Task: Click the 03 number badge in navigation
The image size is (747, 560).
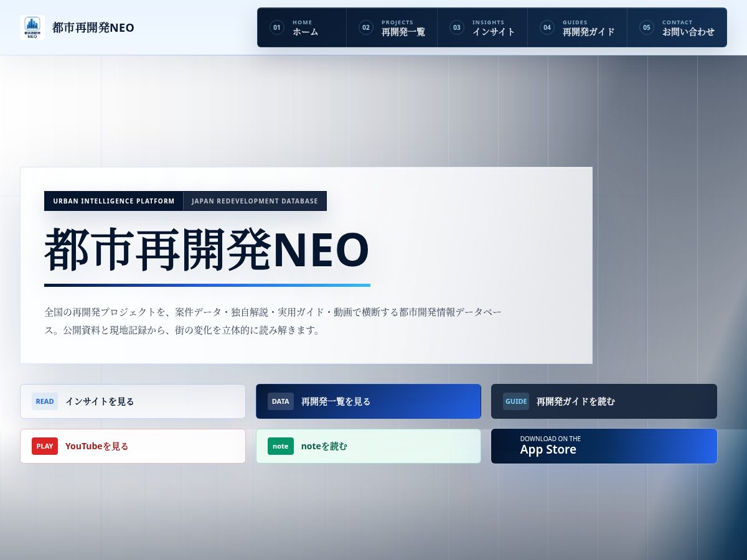Action: 457,27
